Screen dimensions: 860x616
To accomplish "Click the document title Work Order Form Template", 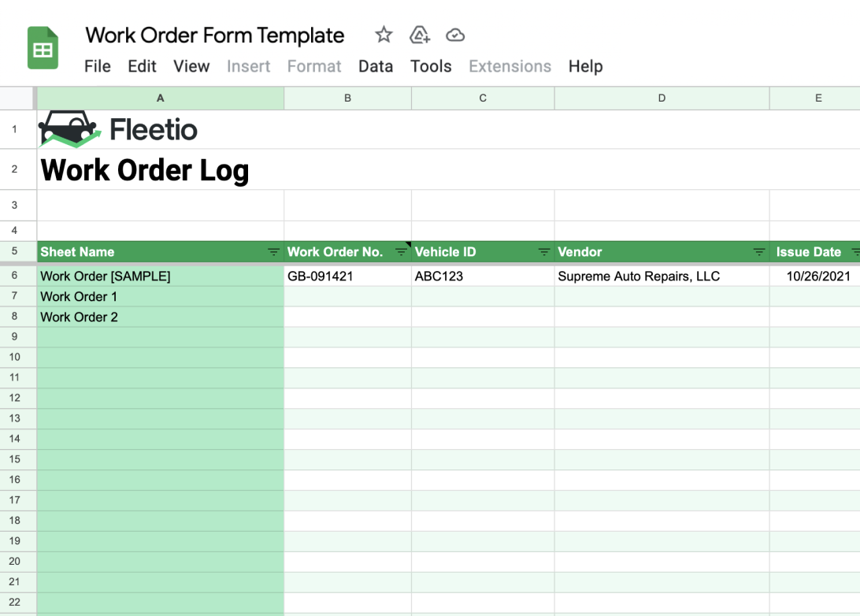I will click(215, 35).
